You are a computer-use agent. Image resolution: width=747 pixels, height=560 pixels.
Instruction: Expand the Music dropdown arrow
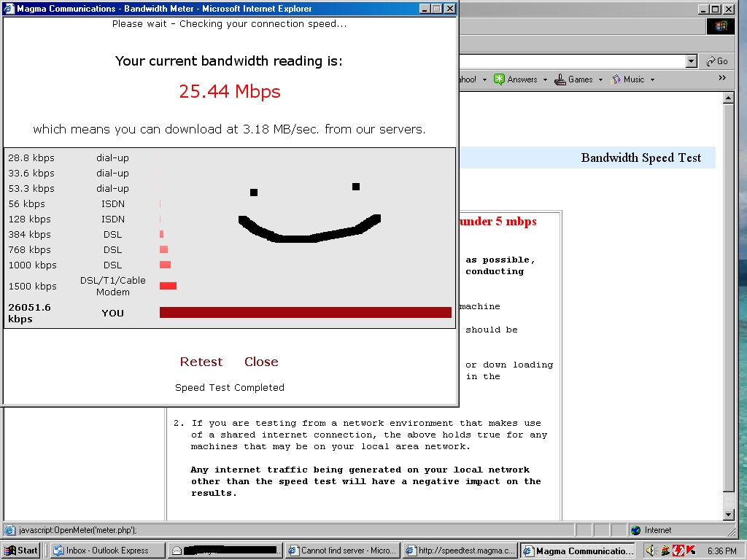652,79
